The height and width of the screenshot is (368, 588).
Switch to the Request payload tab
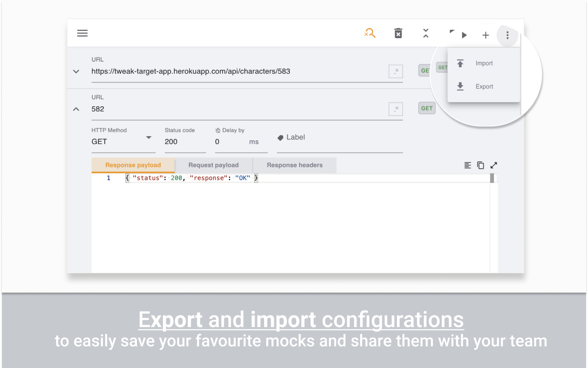tap(213, 165)
